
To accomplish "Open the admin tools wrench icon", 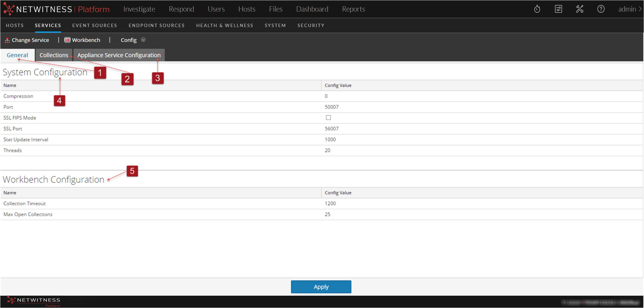I will coord(580,9).
